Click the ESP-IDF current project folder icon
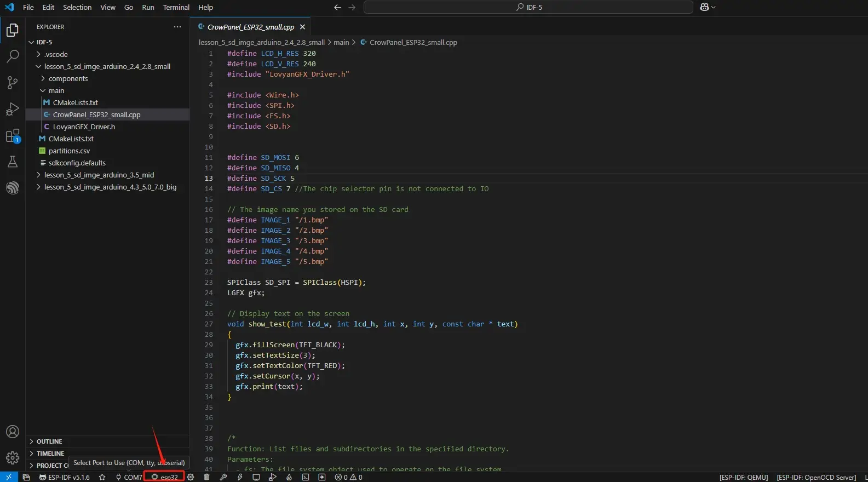Image resolution: width=868 pixels, height=482 pixels. 26,477
